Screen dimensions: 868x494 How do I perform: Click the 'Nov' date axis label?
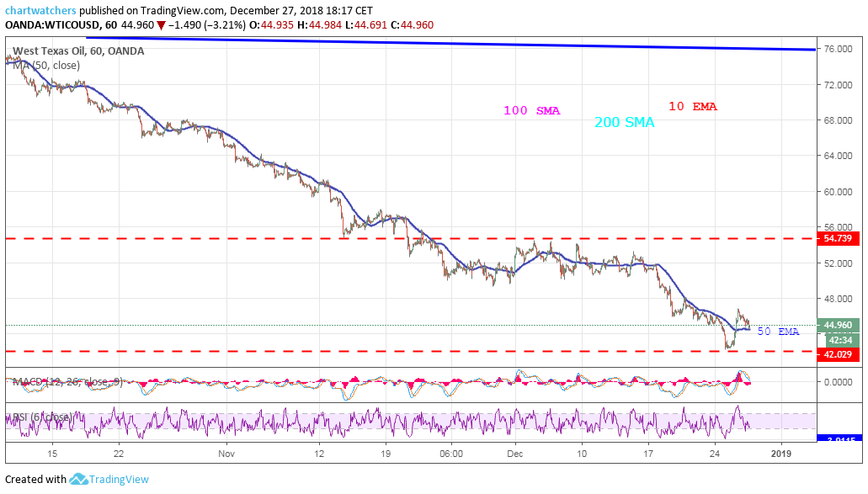tap(226, 454)
